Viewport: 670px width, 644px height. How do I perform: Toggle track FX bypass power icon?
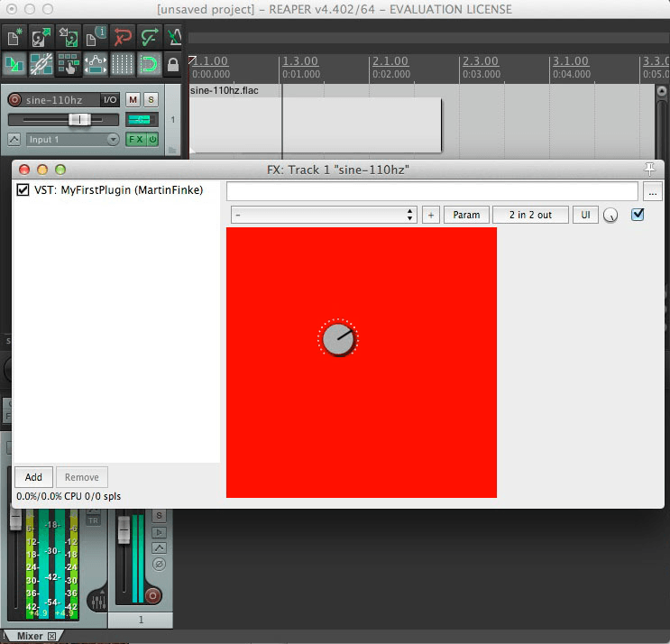click(x=152, y=139)
